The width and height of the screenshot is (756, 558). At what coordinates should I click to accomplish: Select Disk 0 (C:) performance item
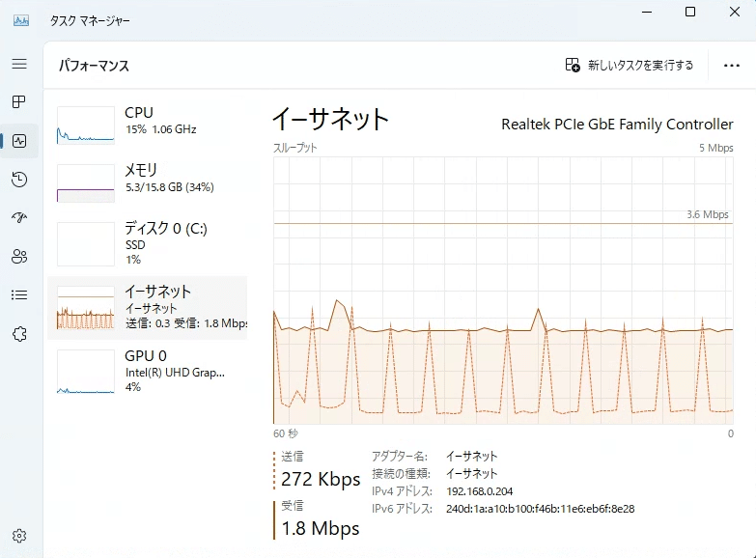pos(150,243)
